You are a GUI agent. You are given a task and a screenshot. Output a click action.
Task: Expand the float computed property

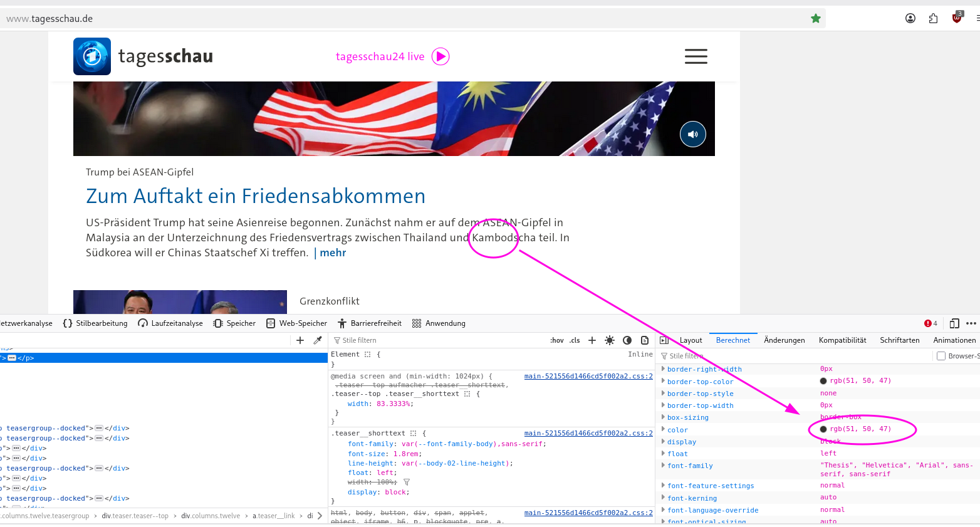(663, 453)
